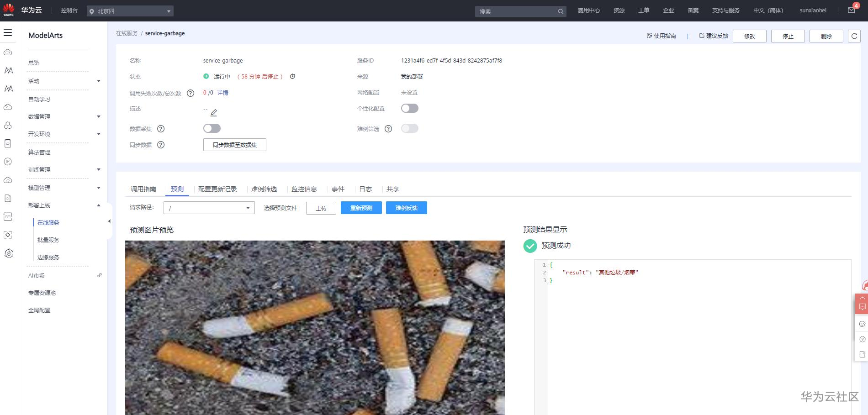Click inside the JSON result panel

tap(693, 337)
